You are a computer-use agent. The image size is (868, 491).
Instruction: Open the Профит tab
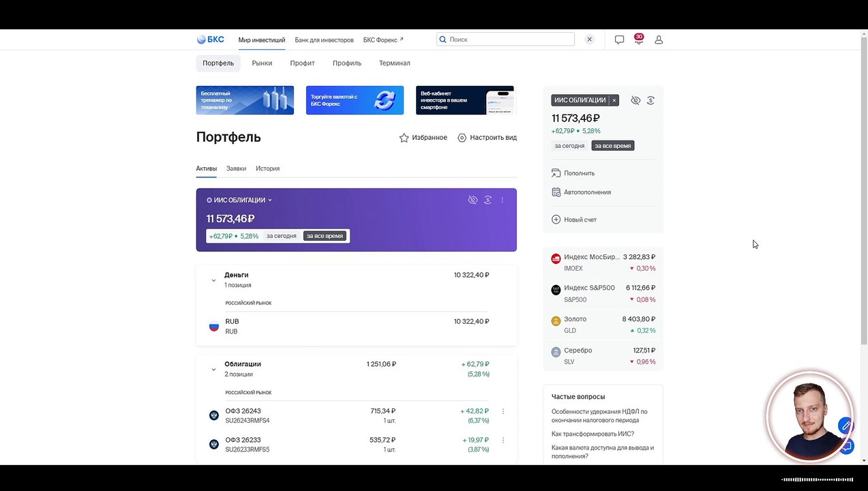tap(302, 63)
